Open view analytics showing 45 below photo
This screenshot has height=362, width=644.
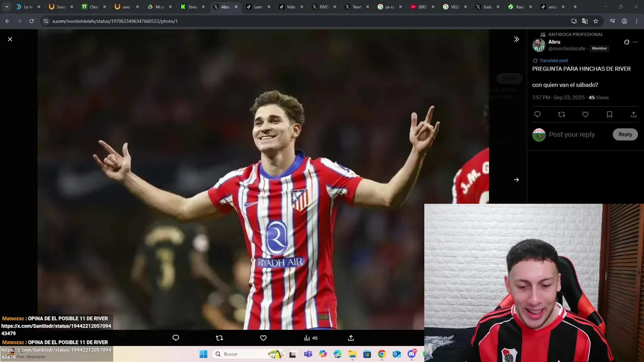[310, 338]
